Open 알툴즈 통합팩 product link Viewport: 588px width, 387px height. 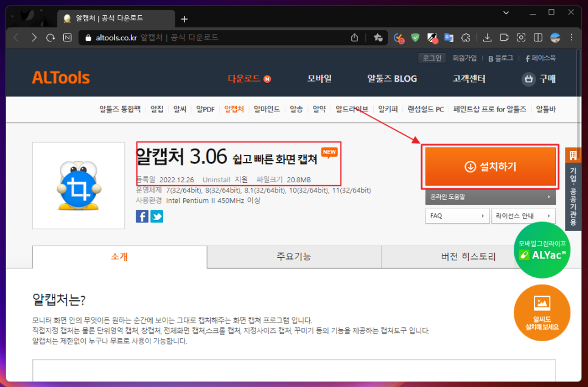pyautogui.click(x=120, y=109)
